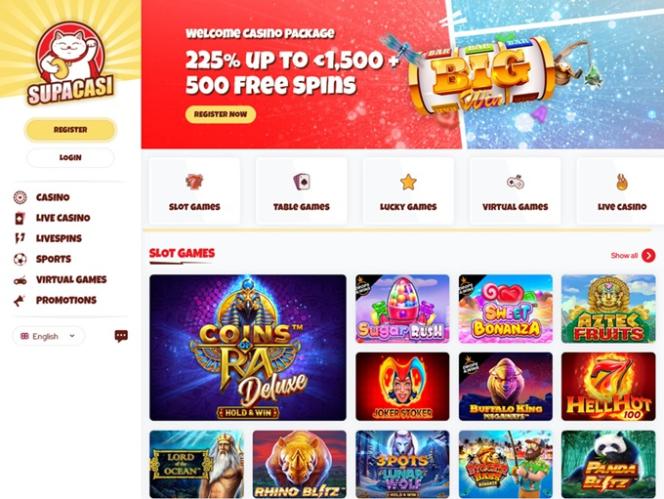Pick the Lucky Games star icon

pyautogui.click(x=408, y=182)
